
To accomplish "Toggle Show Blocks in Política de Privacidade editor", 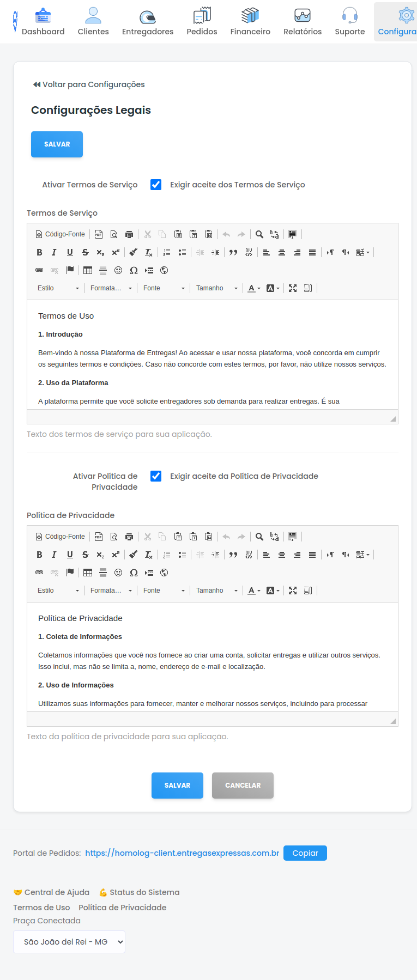I will click(308, 591).
